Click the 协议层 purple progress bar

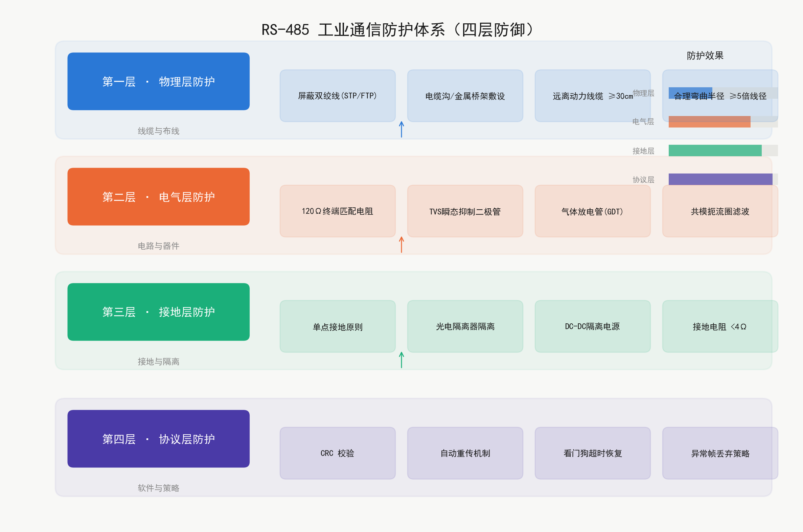720,179
